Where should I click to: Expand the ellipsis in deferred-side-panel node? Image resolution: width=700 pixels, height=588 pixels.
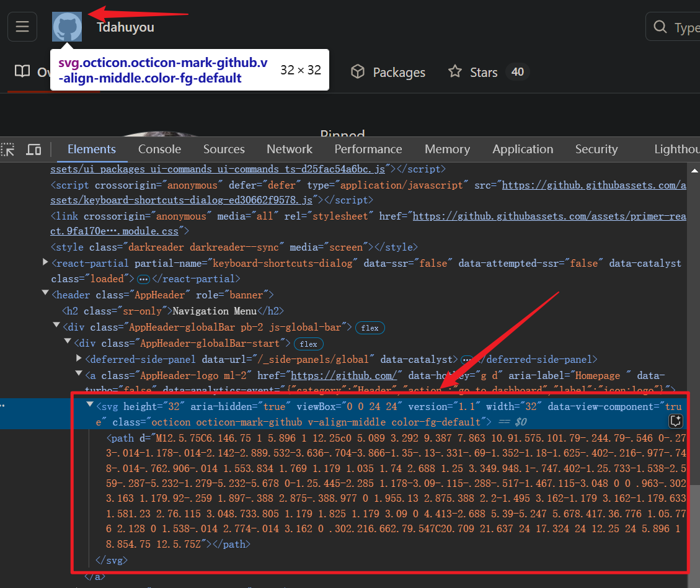[466, 360]
